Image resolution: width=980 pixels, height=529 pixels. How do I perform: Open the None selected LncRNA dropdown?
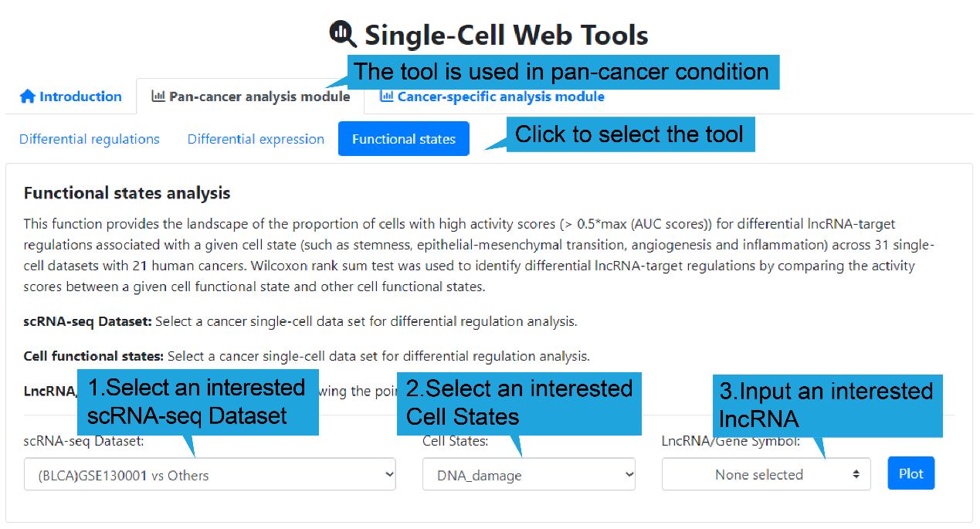click(765, 475)
